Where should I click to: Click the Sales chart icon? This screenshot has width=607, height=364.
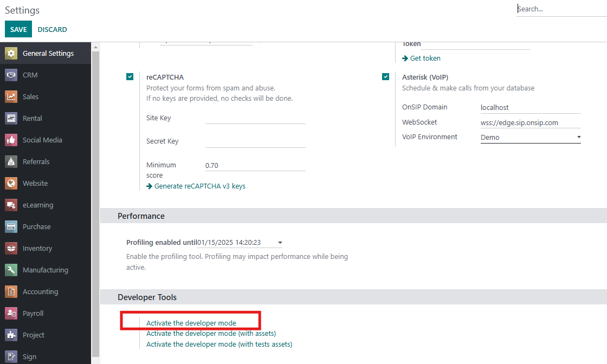(x=11, y=97)
